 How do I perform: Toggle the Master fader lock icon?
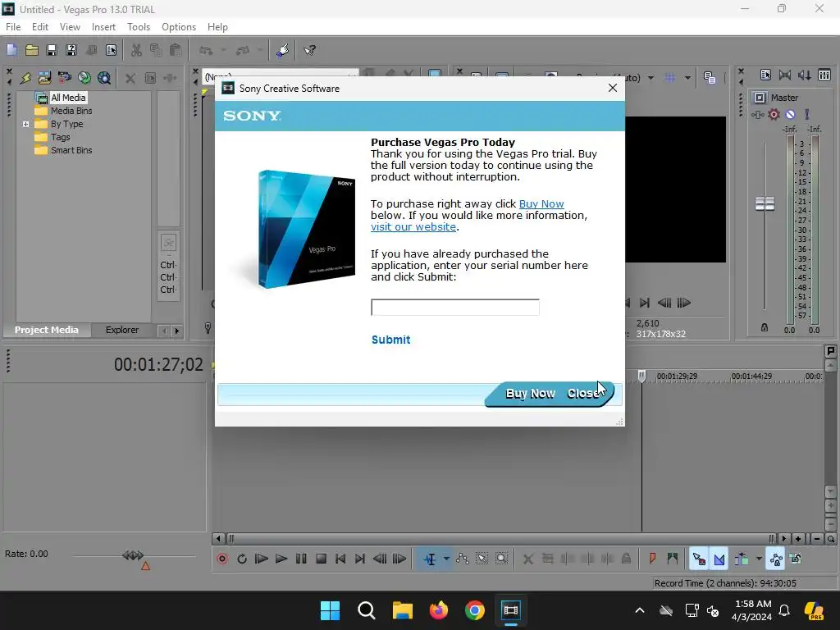coord(765,327)
